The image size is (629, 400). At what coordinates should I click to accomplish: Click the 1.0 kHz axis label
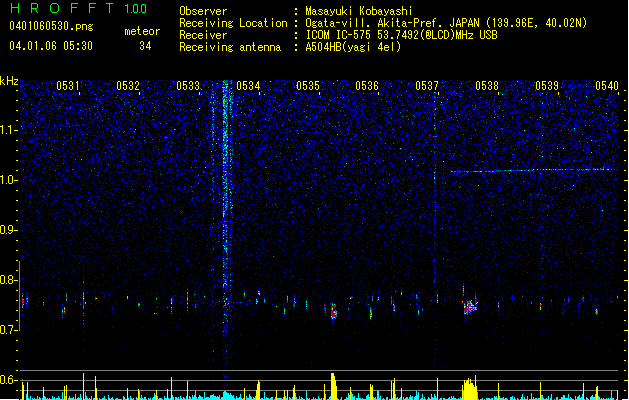(8, 180)
